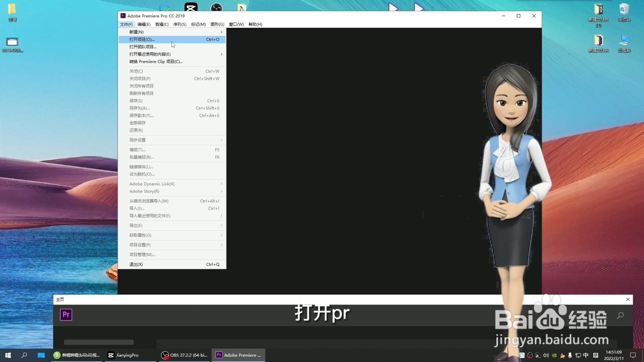Image resolution: width=644 pixels, height=362 pixels.
Task: Open the 图形(G) menu
Action: [217, 24]
